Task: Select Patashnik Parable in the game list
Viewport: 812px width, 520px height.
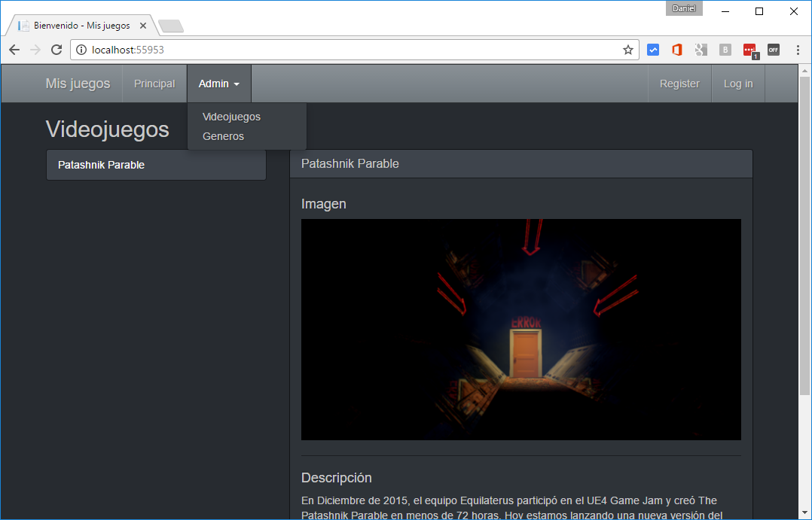Action: tap(156, 165)
